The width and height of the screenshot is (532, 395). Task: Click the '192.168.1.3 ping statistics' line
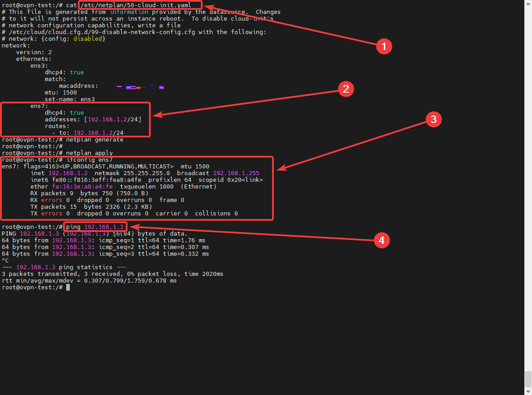click(x=64, y=267)
